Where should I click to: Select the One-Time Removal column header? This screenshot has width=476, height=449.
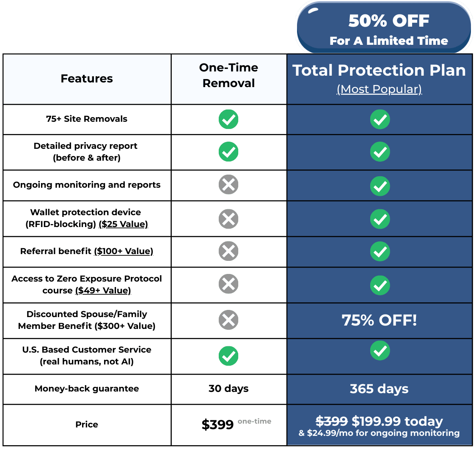(x=228, y=75)
